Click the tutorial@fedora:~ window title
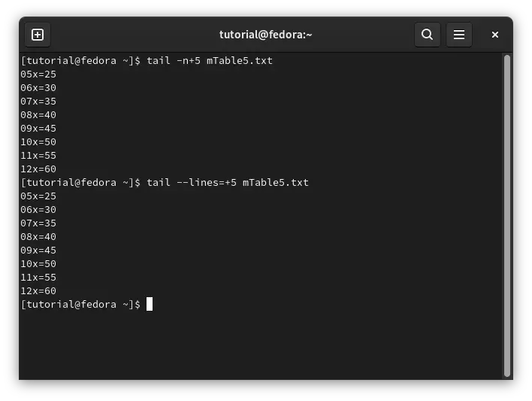This screenshot has height=401, width=532. coord(266,35)
